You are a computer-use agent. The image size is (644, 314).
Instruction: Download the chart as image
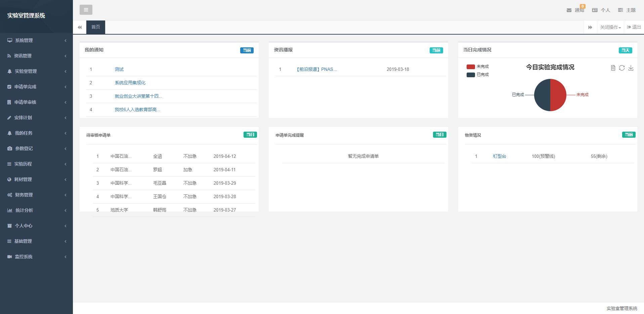pyautogui.click(x=631, y=68)
